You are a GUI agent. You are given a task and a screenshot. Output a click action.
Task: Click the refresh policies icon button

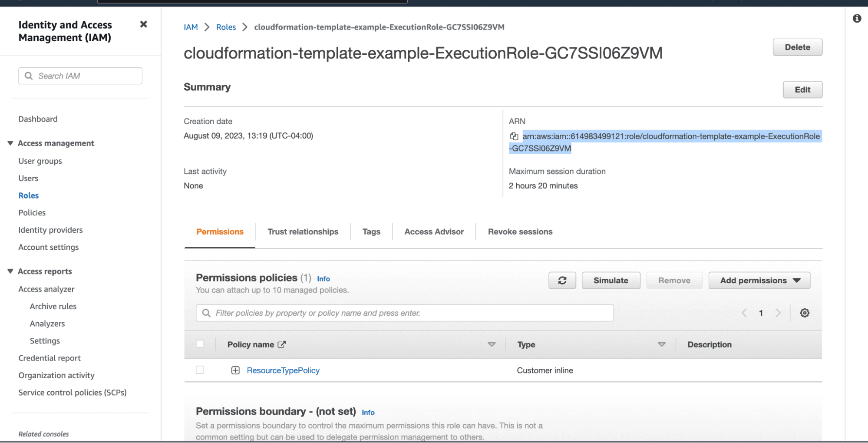point(562,281)
